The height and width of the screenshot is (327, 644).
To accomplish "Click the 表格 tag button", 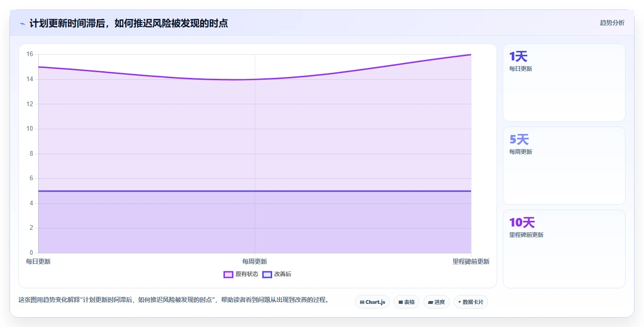I will [x=406, y=302].
